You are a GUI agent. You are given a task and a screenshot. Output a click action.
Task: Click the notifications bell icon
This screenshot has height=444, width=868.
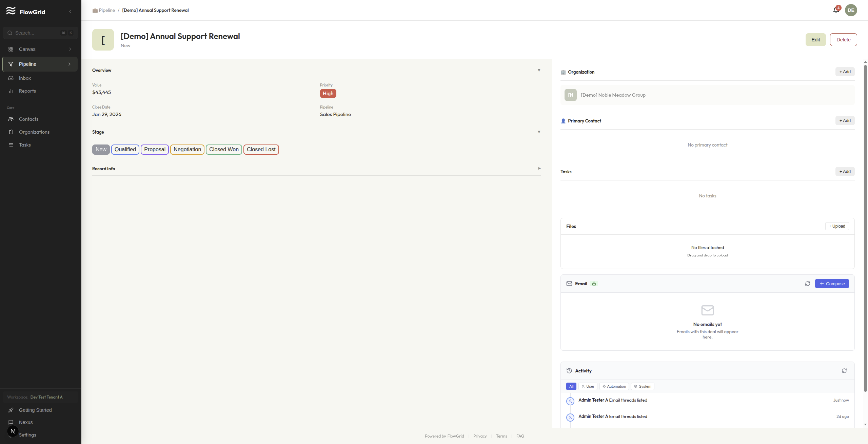836,10
